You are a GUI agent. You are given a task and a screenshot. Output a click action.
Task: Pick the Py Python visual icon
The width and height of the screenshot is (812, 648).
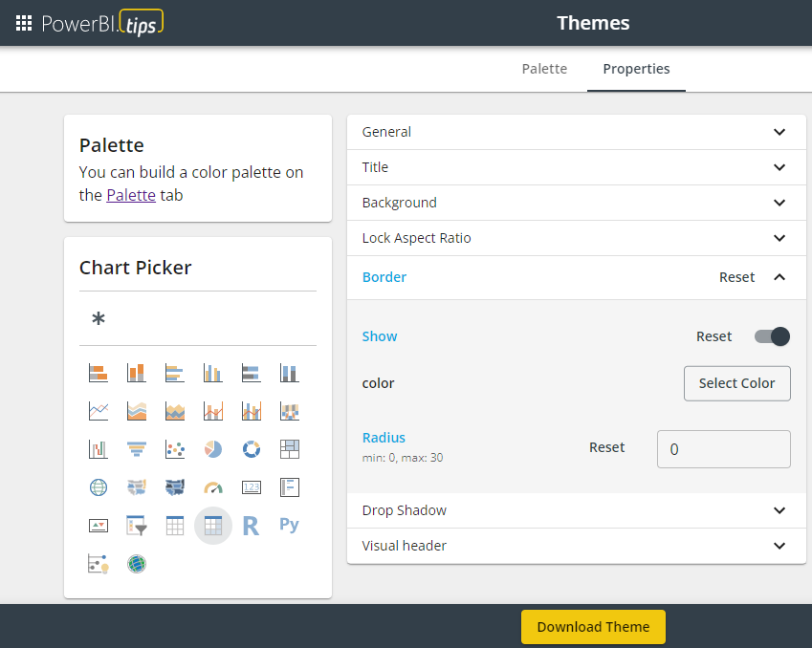(290, 526)
